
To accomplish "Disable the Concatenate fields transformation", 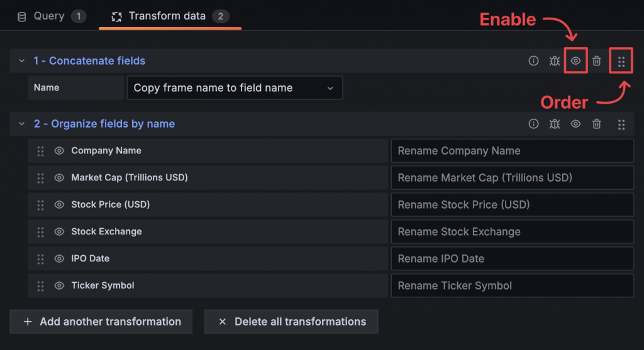I will (575, 61).
